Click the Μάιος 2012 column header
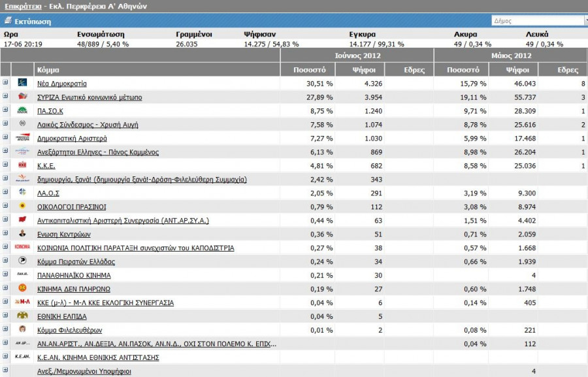Image resolution: width=588 pixels, height=377 pixels. coord(511,56)
